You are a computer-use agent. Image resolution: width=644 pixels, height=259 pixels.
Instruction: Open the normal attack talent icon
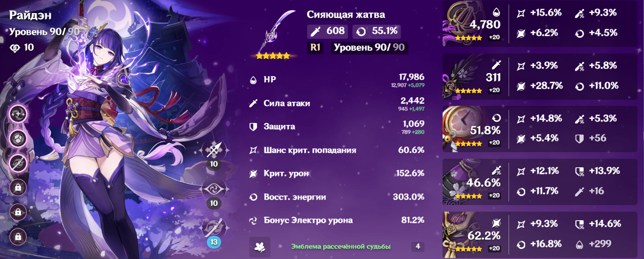click(x=214, y=150)
